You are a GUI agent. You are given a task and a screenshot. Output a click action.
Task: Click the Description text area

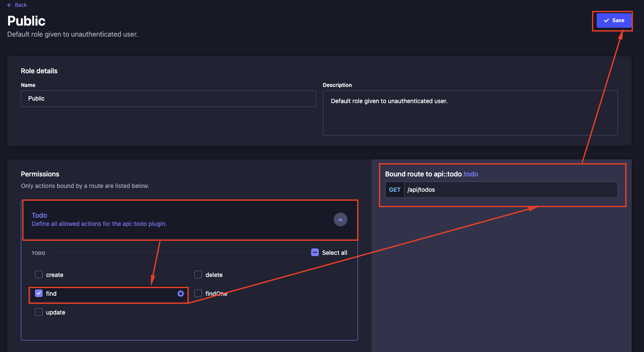coord(470,113)
